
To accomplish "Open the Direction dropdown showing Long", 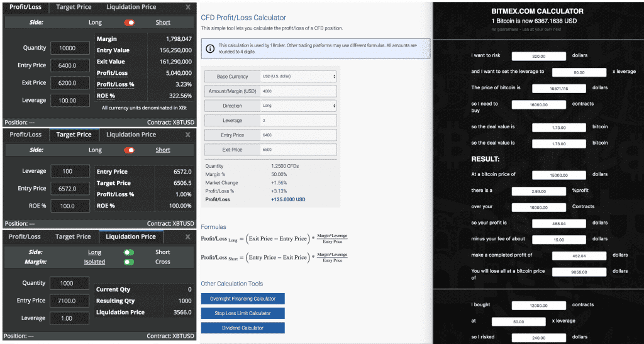I will [x=299, y=106].
